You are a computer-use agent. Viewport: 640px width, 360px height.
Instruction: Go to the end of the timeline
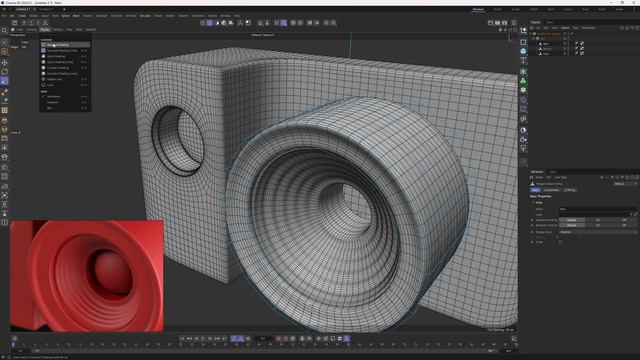click(224, 338)
